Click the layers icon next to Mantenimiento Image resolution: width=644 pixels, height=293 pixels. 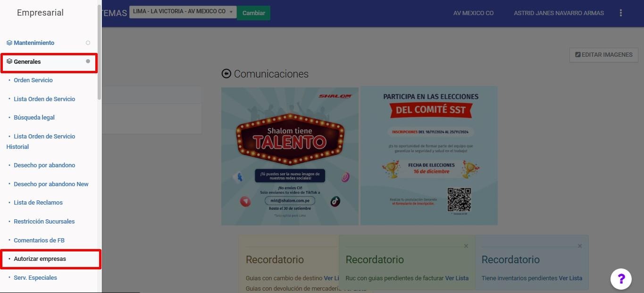[9, 43]
